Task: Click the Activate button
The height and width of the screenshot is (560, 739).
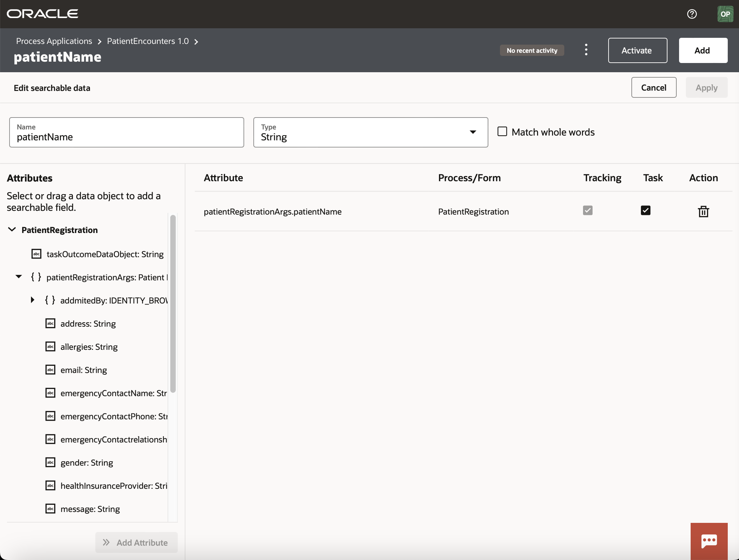Action: point(637,50)
